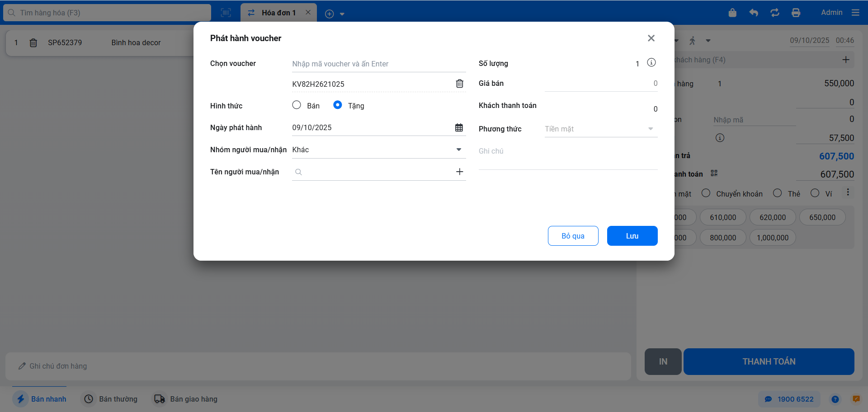
Task: Save voucher with Lưu button
Action: 632,236
